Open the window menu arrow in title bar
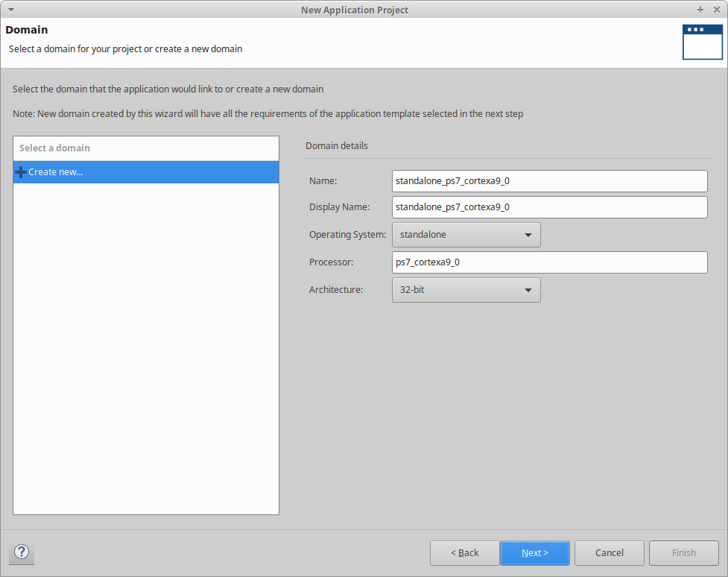Screen dimensions: 728x577 coord(10,10)
